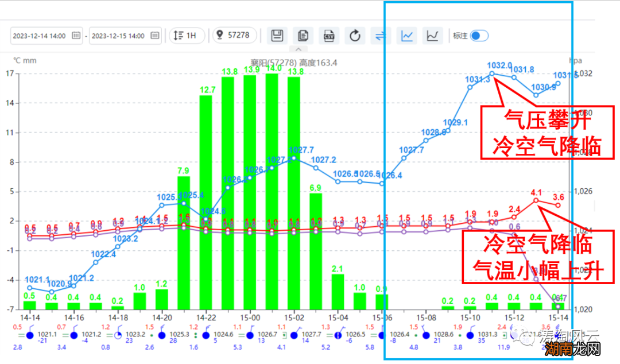The height and width of the screenshot is (364, 620).
Task: Click the 1020.9 pressure minimum data point
Action: point(52,292)
